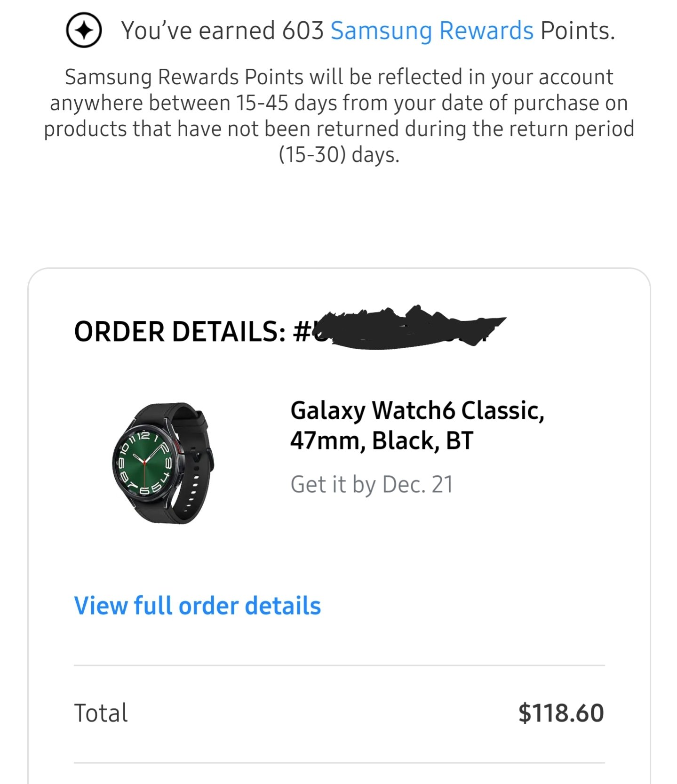Tap the $118.60 total amount
This screenshot has height=784, width=677.
(561, 713)
